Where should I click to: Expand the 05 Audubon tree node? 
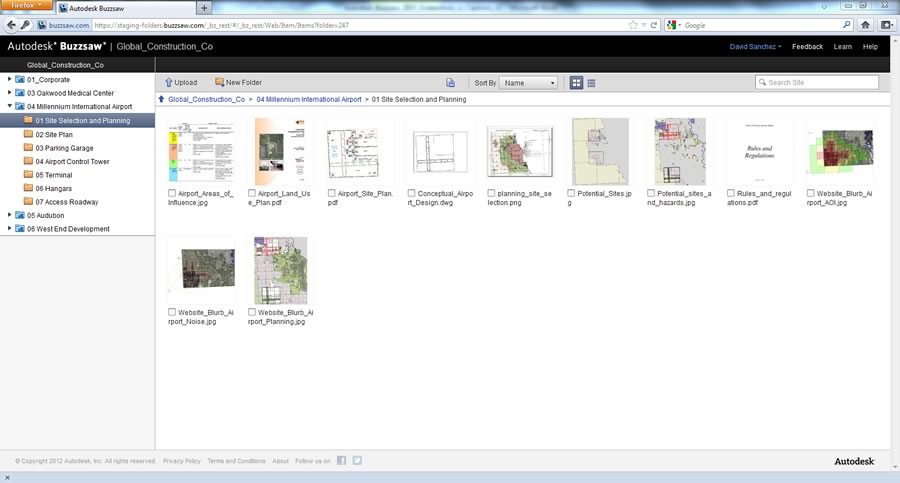coord(9,215)
